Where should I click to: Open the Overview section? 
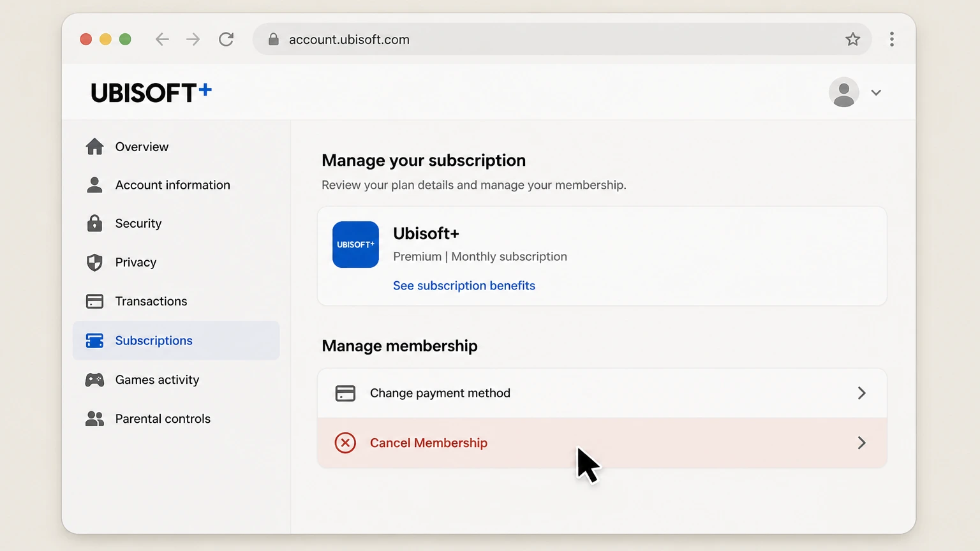176,147
